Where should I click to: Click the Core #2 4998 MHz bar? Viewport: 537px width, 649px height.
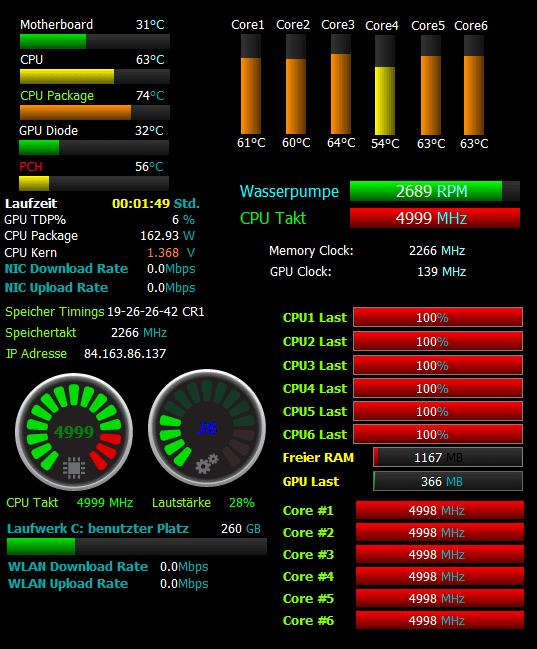440,532
